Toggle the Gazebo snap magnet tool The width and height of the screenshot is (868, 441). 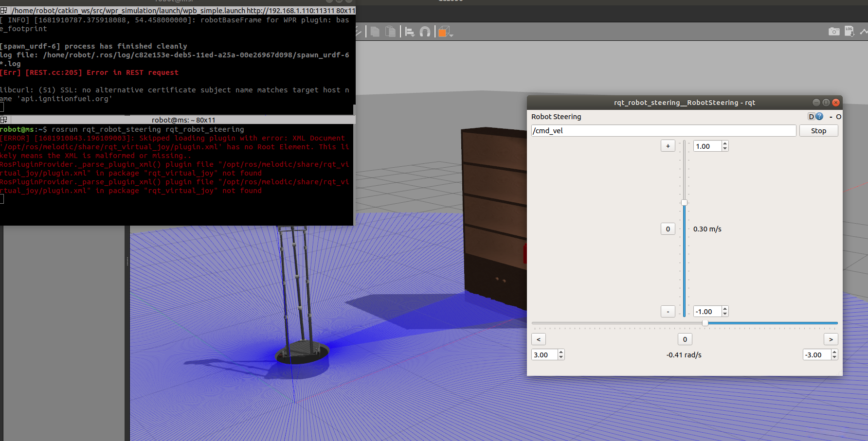coord(425,32)
